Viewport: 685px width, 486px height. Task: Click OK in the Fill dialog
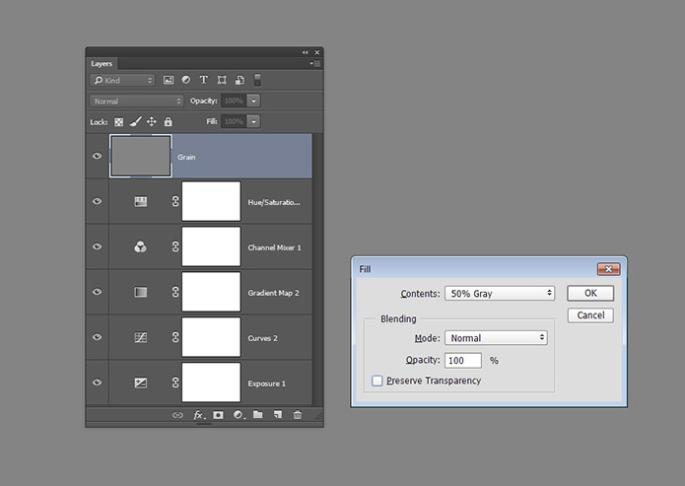[590, 293]
